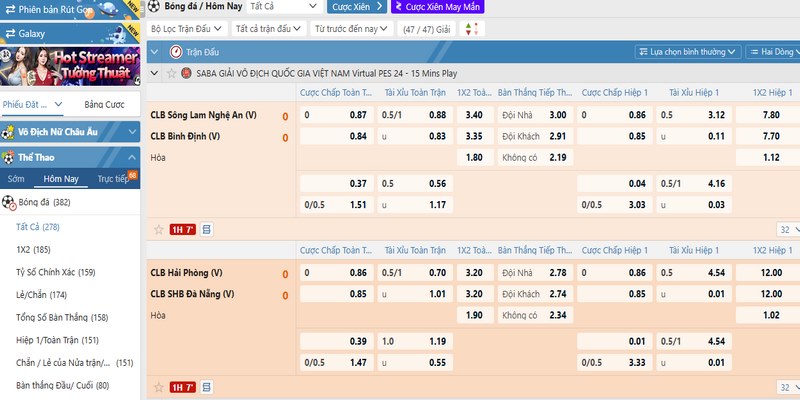Click the clock icon next to Trận Đấu
Image resolution: width=800 pixels, height=400 pixels.
[177, 50]
